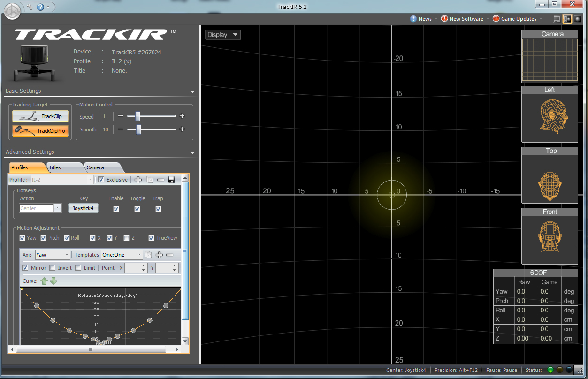Image resolution: width=588 pixels, height=379 pixels.
Task: Open settings with the wrench icon
Action: point(31,7)
